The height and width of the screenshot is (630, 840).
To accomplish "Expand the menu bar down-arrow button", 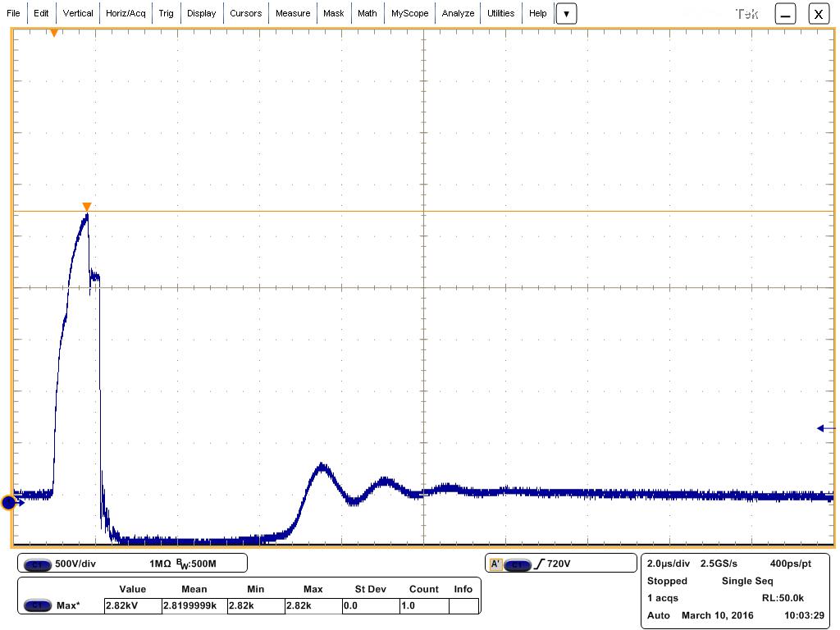I will [566, 14].
